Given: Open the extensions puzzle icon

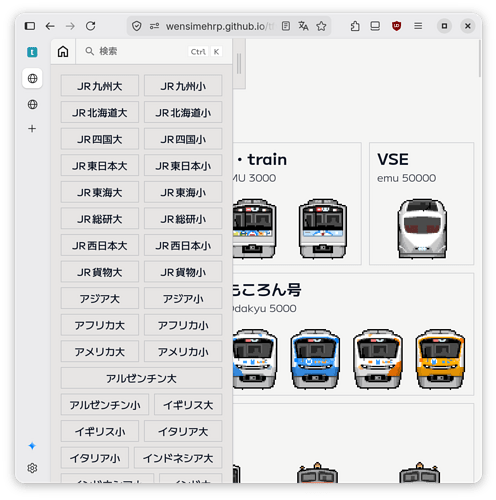Looking at the screenshot, I should [355, 26].
